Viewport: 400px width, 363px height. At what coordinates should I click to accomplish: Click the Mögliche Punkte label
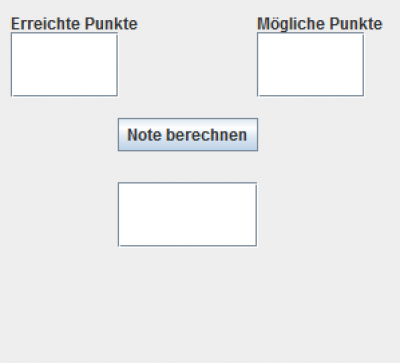[x=320, y=24]
